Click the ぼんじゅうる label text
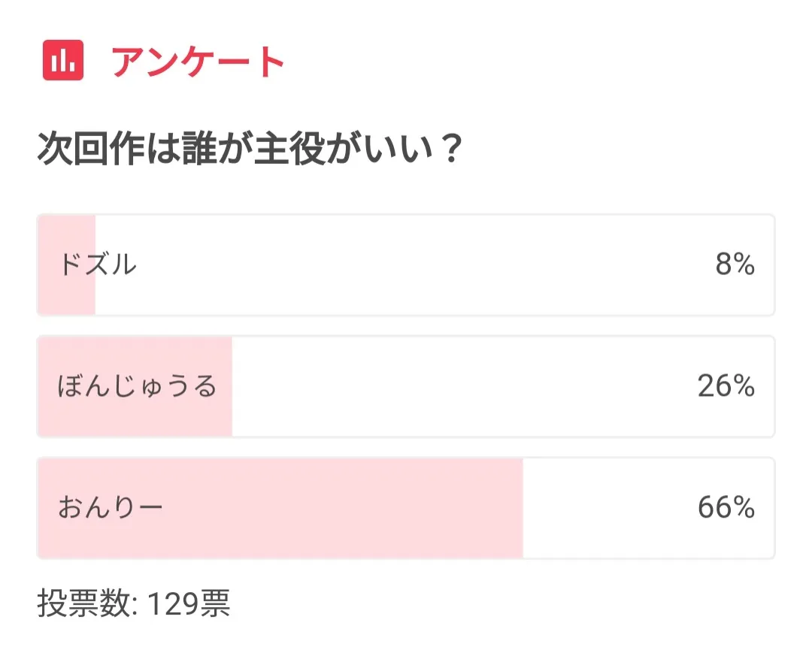Screen dimensions: 812x668 (x=137, y=387)
